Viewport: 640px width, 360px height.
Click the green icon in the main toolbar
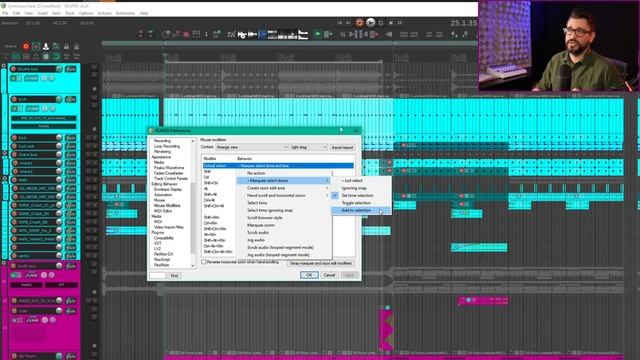(318, 35)
